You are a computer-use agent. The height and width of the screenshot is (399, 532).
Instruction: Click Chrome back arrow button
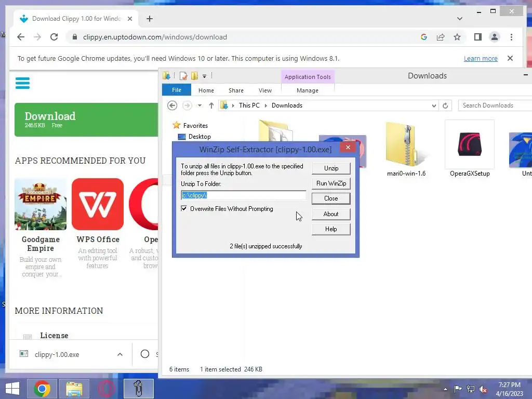coord(21,37)
